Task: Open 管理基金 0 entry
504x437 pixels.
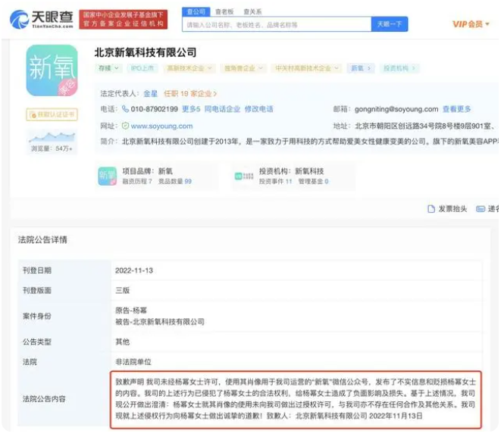Action: [x=314, y=182]
